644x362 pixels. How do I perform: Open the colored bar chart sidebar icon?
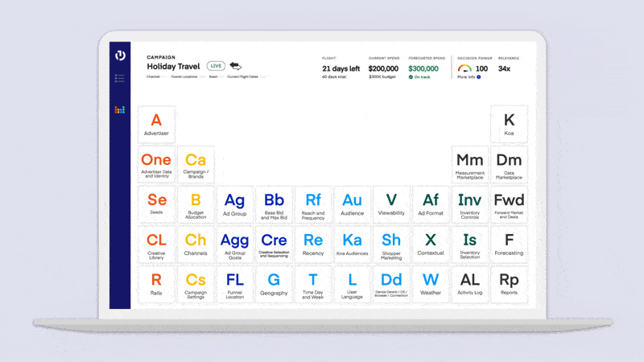[120, 109]
